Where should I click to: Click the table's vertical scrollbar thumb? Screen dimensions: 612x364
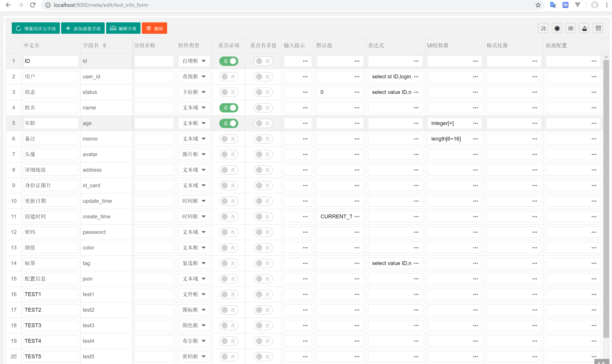pos(606,196)
